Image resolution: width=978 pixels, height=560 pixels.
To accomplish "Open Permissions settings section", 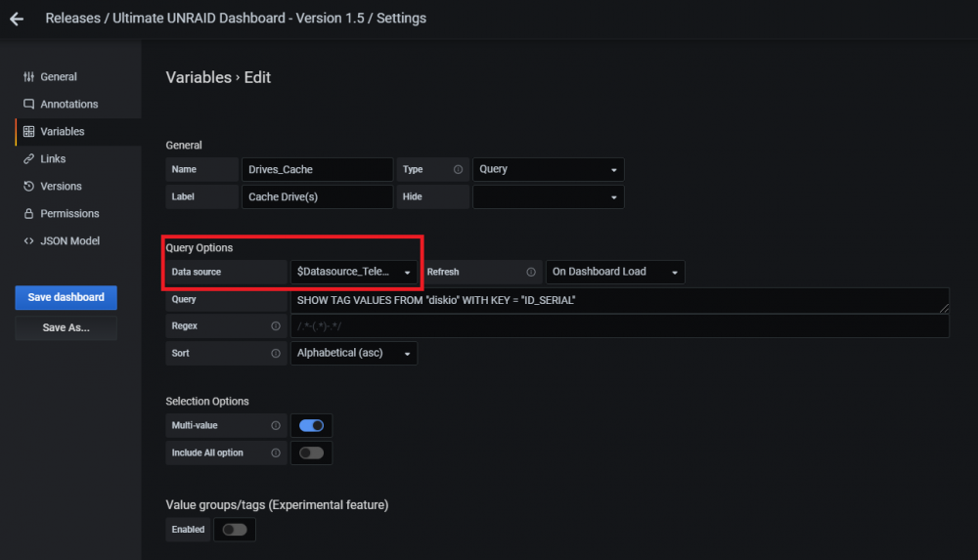I will point(69,213).
